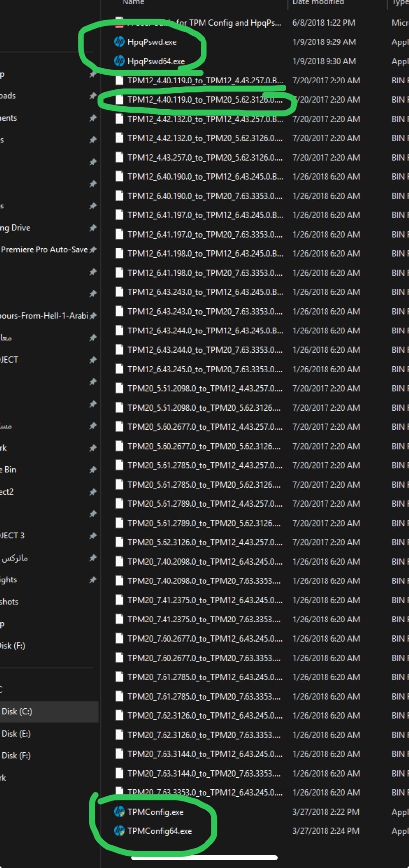409x868 pixels.
Task: Select file TPM12_6.43.244.0_to_TPM20_7.63.3353.0....
Action: (205, 350)
